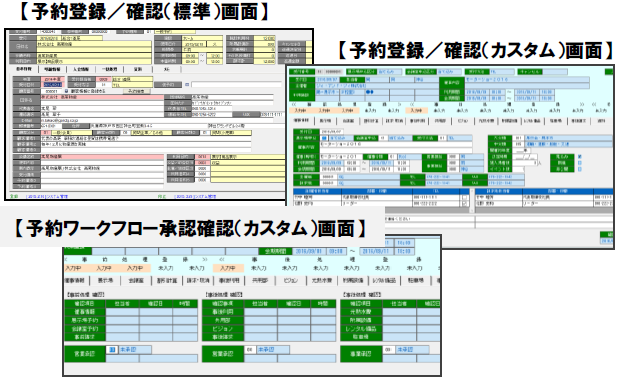Click モーターショー2016 event name field, custom window top
620x380 pixels.
(x=527, y=80)
